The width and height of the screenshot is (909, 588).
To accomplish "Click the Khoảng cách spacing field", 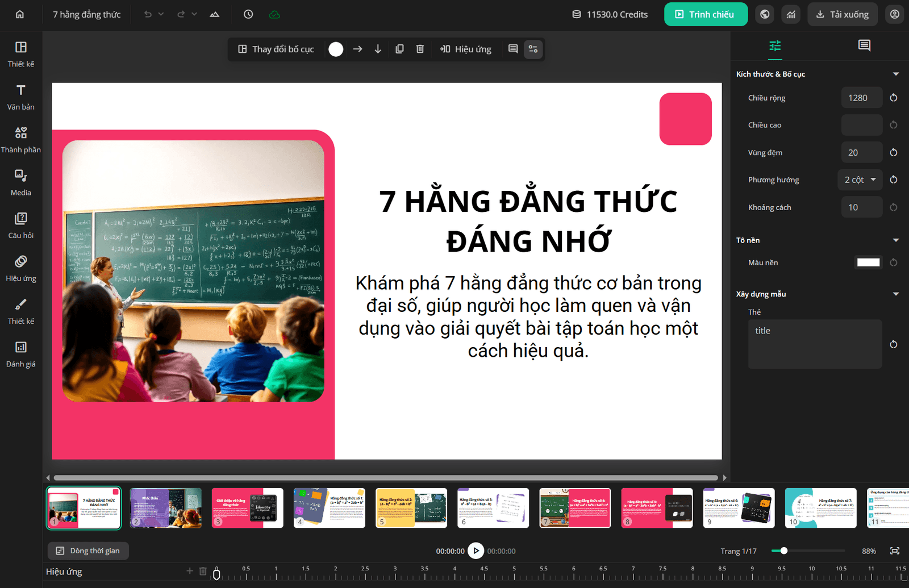I will pos(862,207).
